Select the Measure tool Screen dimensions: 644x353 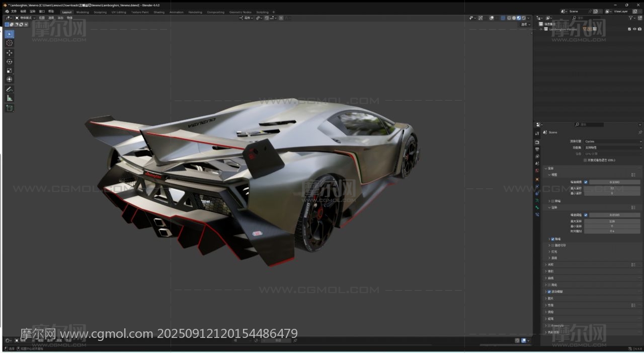point(10,98)
